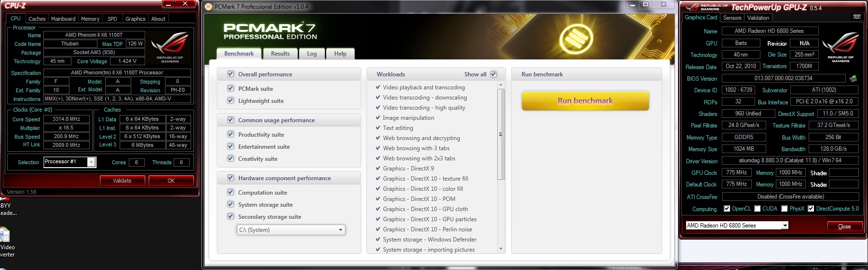Click the PCMark 7 title bar icon
Image resolution: width=868 pixels, height=270 pixels.
tap(208, 7)
